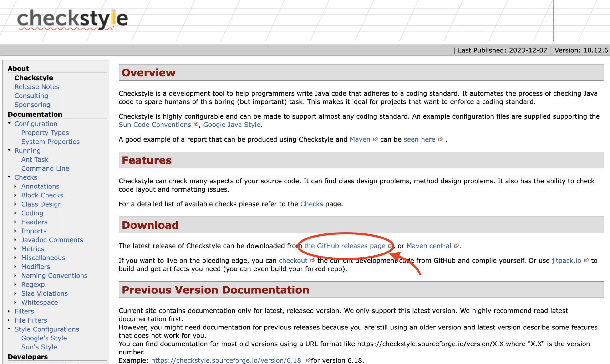
Task: Open the Style Configurations sidebar link
Action: pyautogui.click(x=47, y=329)
